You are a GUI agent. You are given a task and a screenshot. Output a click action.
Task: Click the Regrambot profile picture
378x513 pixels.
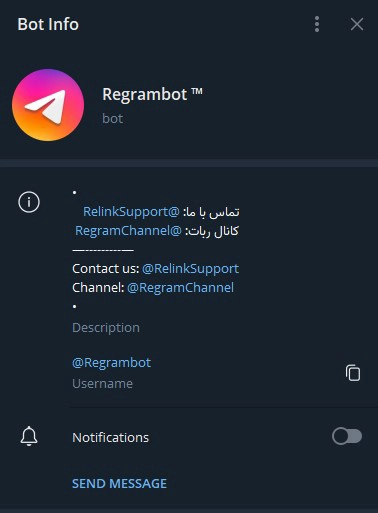tap(48, 105)
